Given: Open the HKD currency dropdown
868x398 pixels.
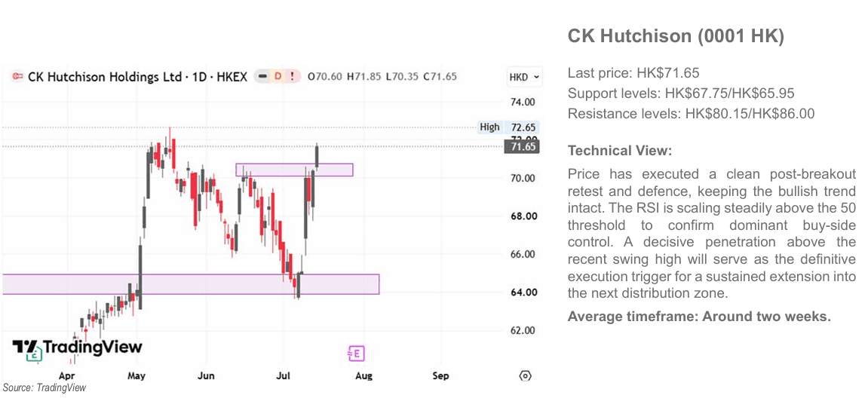Looking at the screenshot, I should pyautogui.click(x=523, y=77).
